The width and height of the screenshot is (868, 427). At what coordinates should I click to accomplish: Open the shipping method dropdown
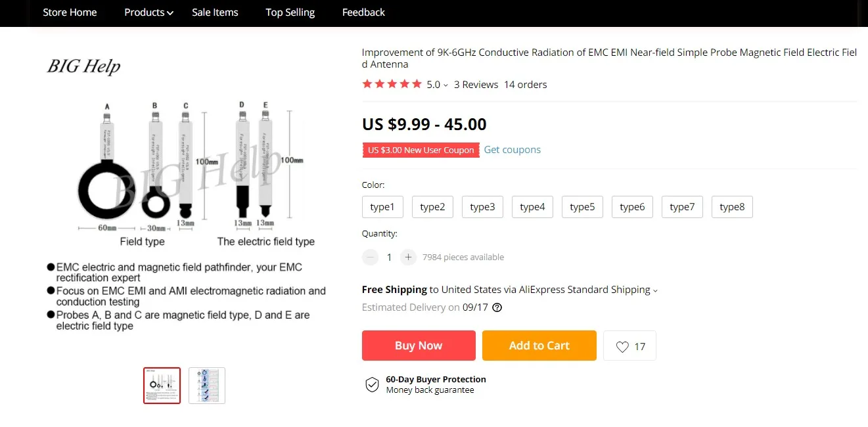pyautogui.click(x=655, y=290)
